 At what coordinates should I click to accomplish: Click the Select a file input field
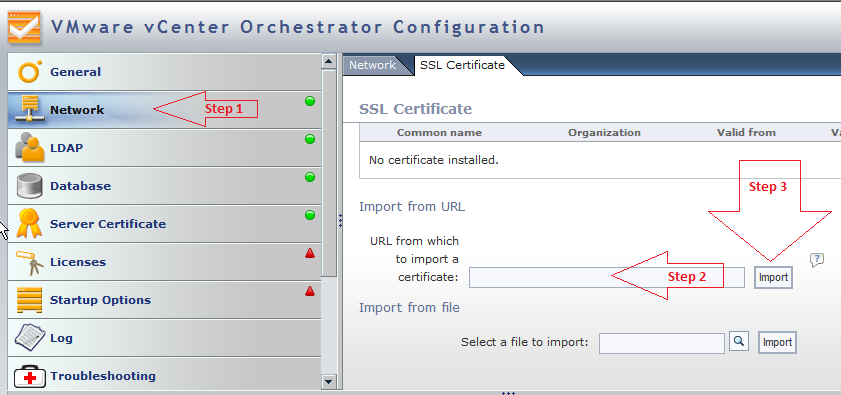pos(662,343)
